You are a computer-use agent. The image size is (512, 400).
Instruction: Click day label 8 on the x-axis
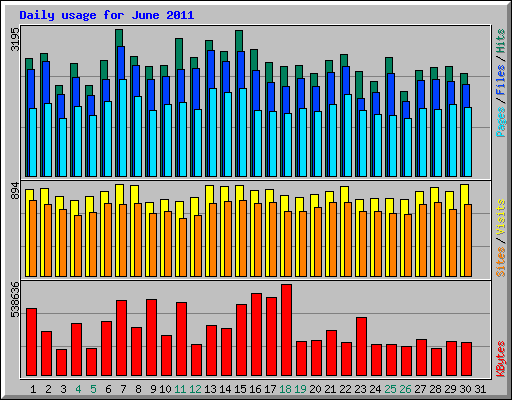point(138,389)
